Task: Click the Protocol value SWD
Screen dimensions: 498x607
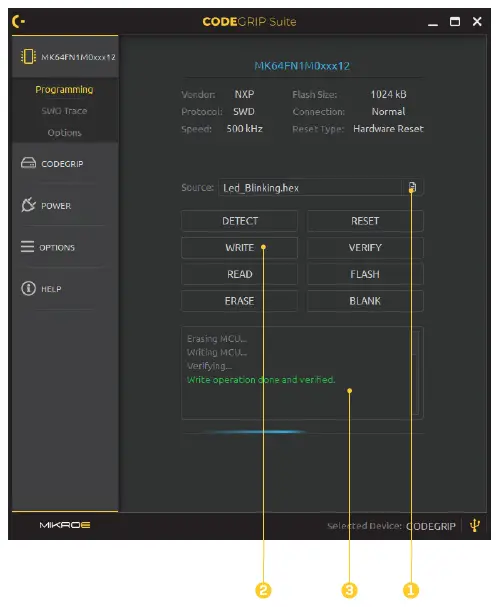Action: click(244, 111)
